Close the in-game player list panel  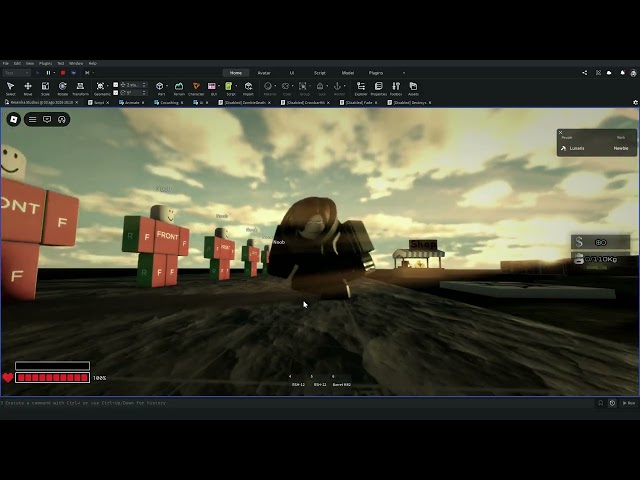click(x=560, y=132)
